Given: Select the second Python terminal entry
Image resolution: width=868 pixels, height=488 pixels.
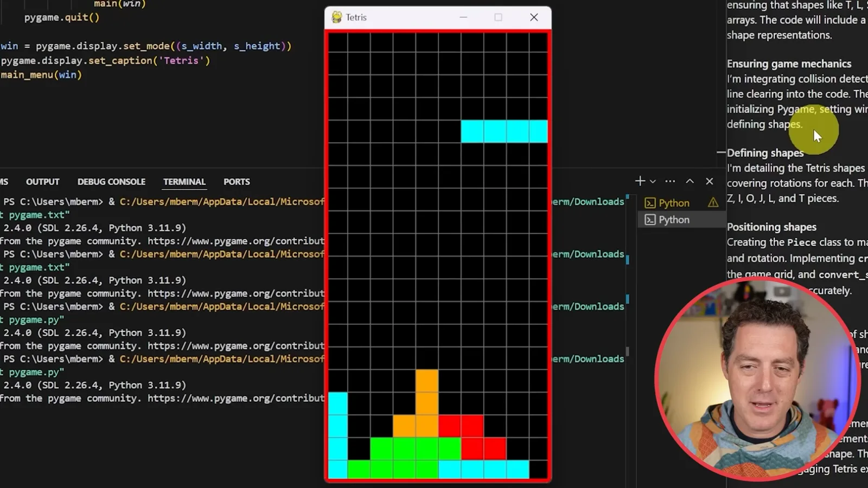Looking at the screenshot, I should click(682, 220).
